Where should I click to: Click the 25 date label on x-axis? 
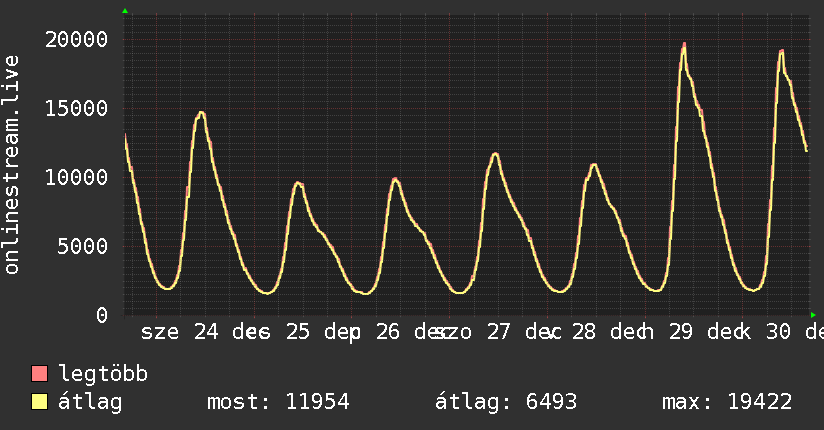pyautogui.click(x=298, y=332)
